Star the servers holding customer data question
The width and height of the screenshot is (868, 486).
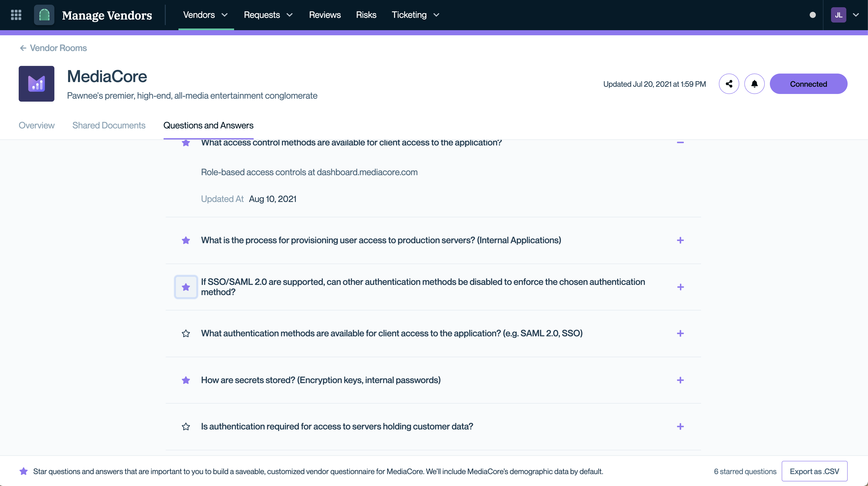(x=186, y=427)
